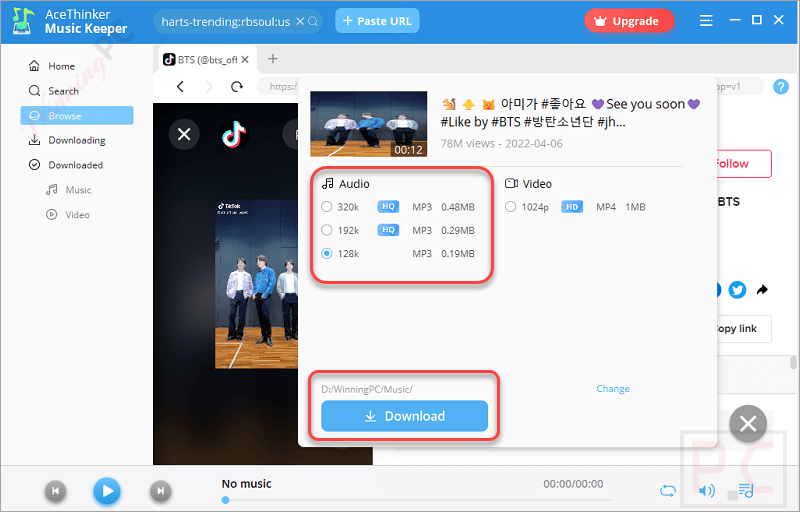This screenshot has width=800, height=512.
Task: Click the volume speaker icon
Action: click(707, 491)
